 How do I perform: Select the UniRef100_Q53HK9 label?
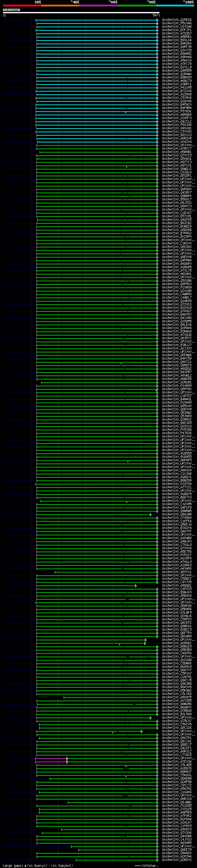177,416
